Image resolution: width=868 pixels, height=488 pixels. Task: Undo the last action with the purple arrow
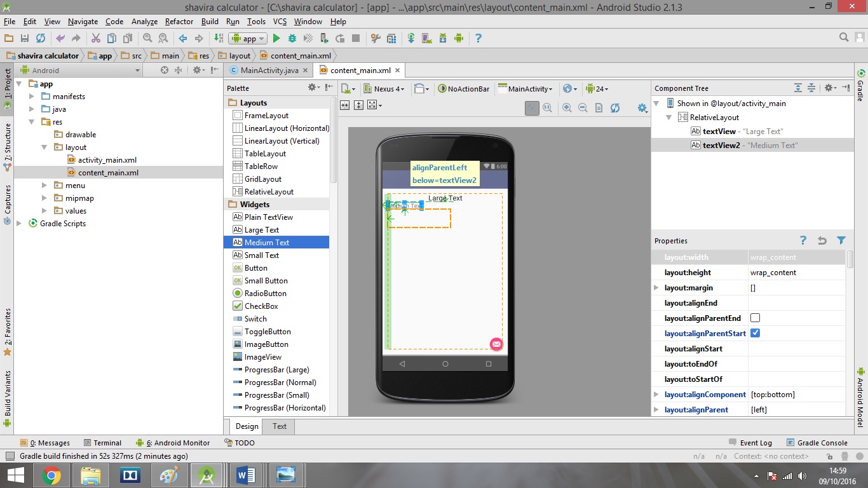[60, 39]
